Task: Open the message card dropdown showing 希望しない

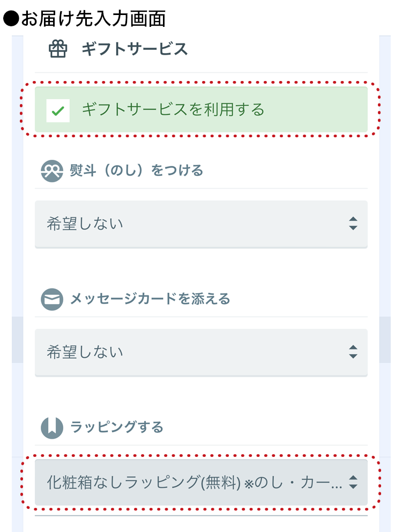Action: (x=201, y=352)
